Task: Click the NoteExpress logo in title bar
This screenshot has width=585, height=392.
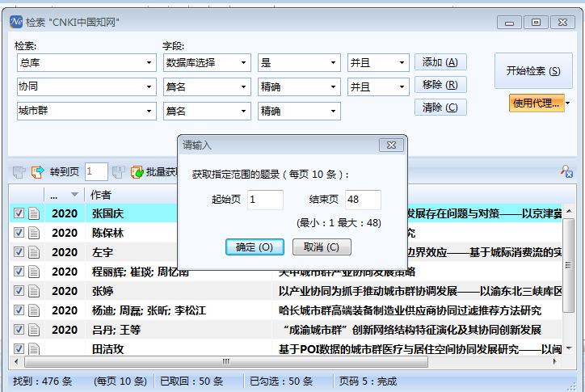Action: (16, 22)
